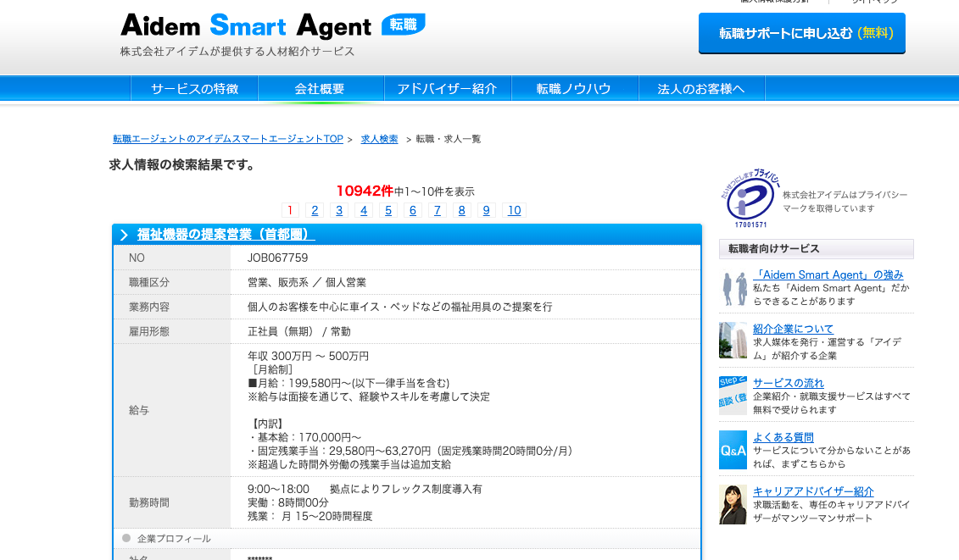
Task: Click the advisor photo beside キャリアアドバイザー紹介
Action: tap(732, 506)
